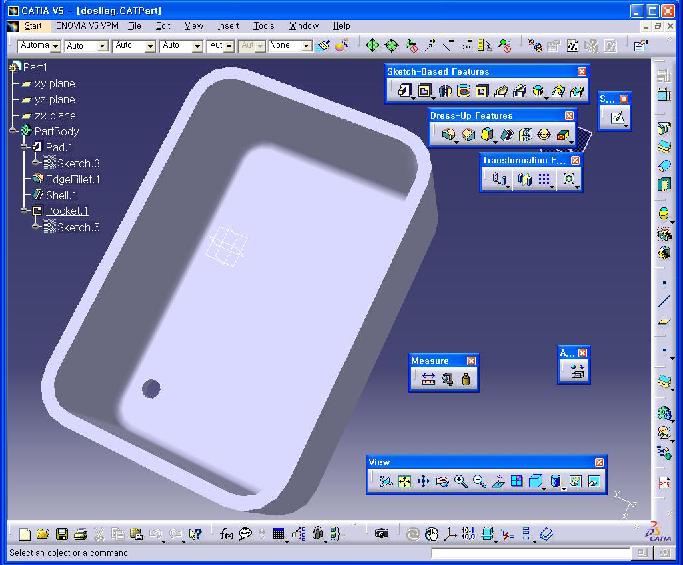Viewport: 683px width, 565px height.
Task: Click the Fit All In view icon
Action: coord(404,481)
